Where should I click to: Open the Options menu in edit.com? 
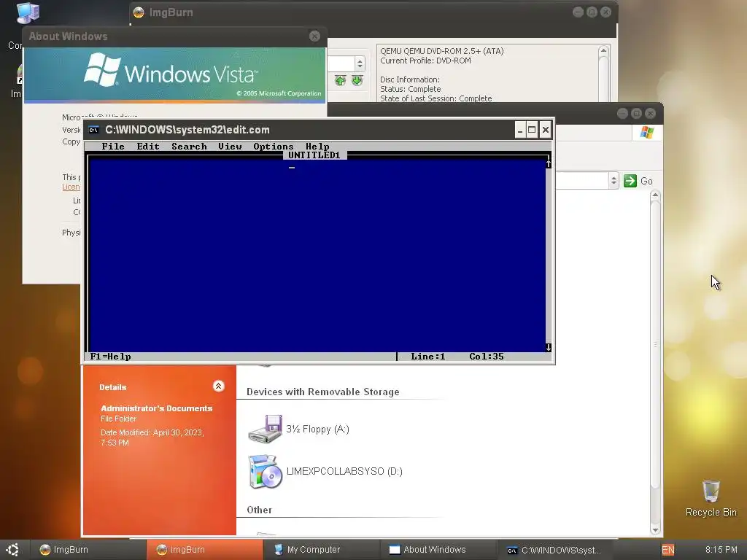click(273, 146)
